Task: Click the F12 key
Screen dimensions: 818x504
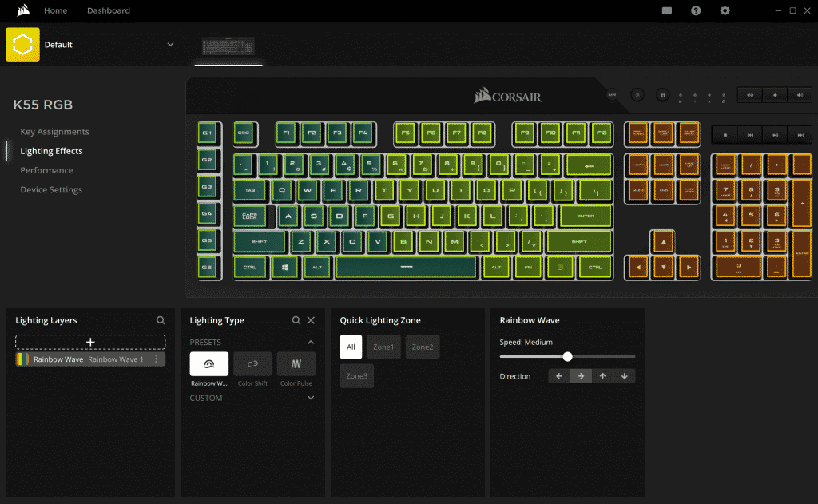Action: point(602,133)
